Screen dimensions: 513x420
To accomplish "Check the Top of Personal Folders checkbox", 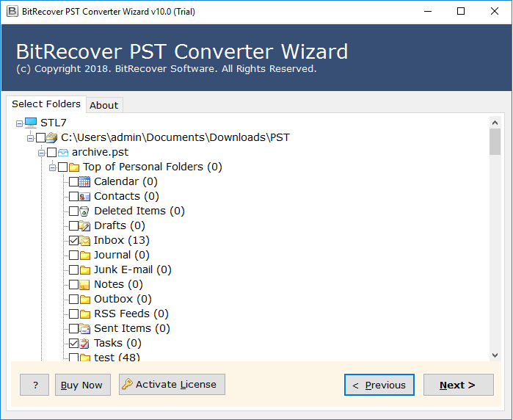I will pyautogui.click(x=63, y=167).
